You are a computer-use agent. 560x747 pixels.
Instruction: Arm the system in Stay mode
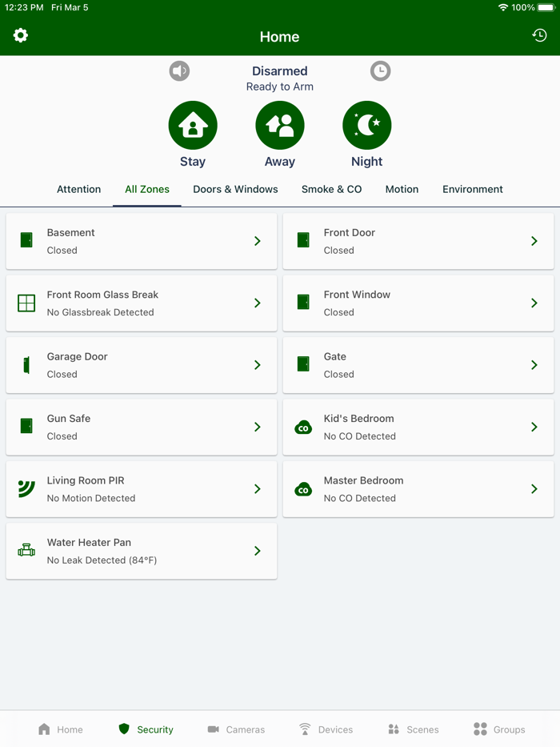[x=193, y=125]
